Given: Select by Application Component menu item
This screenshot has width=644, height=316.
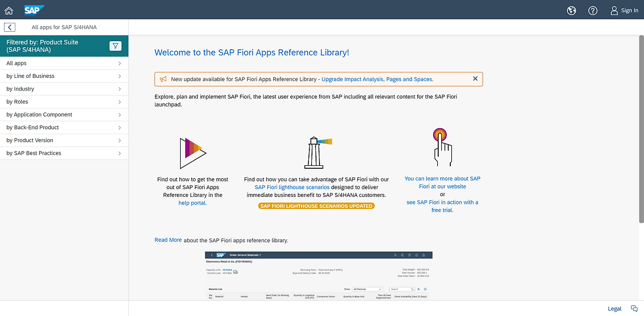Looking at the screenshot, I should 64,115.
